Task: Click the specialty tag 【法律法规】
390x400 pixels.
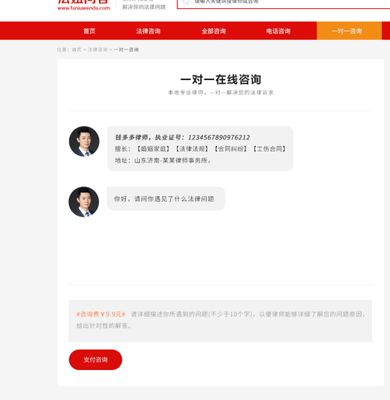Action: coord(192,149)
